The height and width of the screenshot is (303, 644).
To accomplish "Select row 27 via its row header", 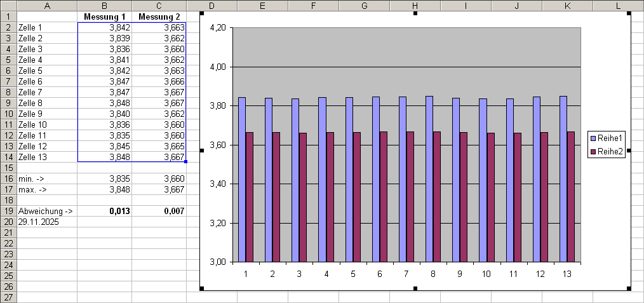I will pyautogui.click(x=8, y=297).
